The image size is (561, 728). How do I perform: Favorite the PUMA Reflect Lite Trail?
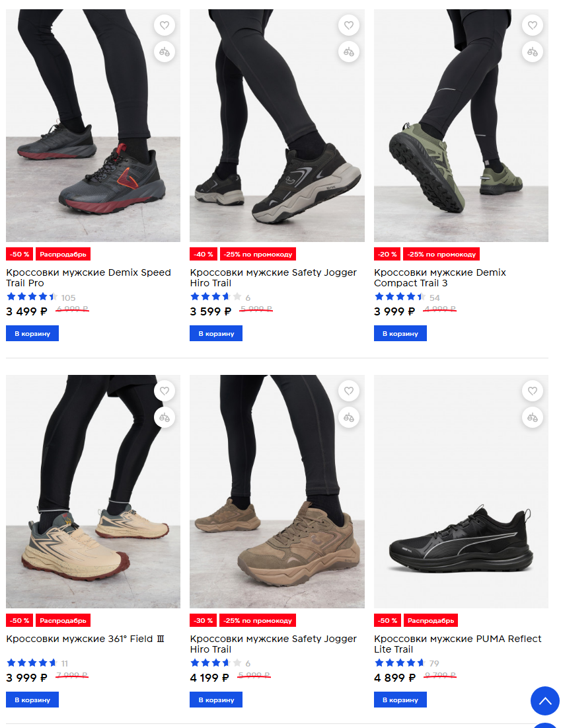point(532,391)
